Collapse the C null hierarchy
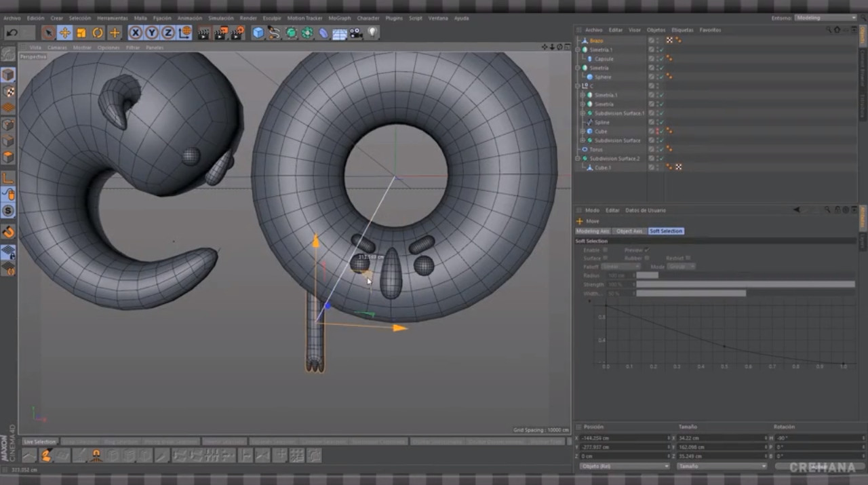Viewport: 868px width, 485px height. click(577, 86)
